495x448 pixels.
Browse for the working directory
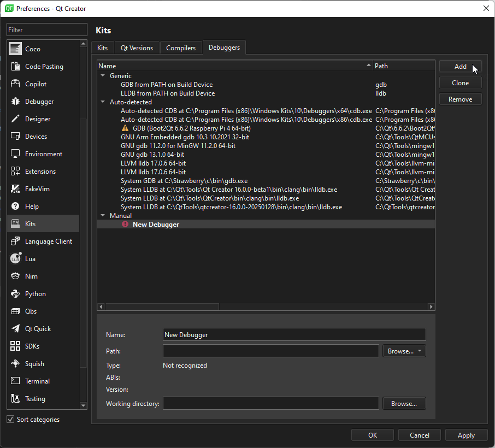point(404,404)
